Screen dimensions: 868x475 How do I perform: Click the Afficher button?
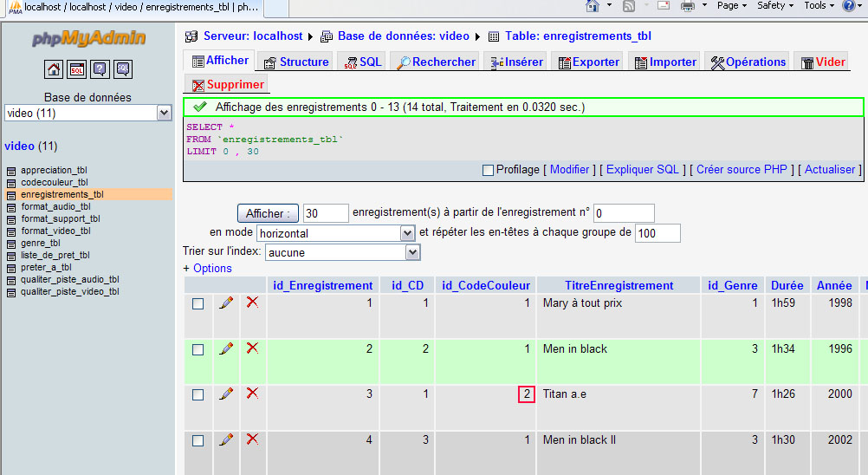[x=268, y=213]
